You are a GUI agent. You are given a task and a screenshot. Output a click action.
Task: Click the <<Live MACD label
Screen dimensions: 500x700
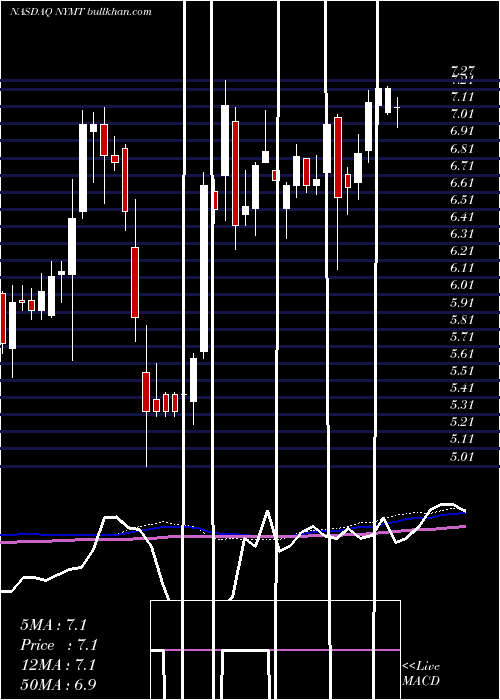point(421,673)
